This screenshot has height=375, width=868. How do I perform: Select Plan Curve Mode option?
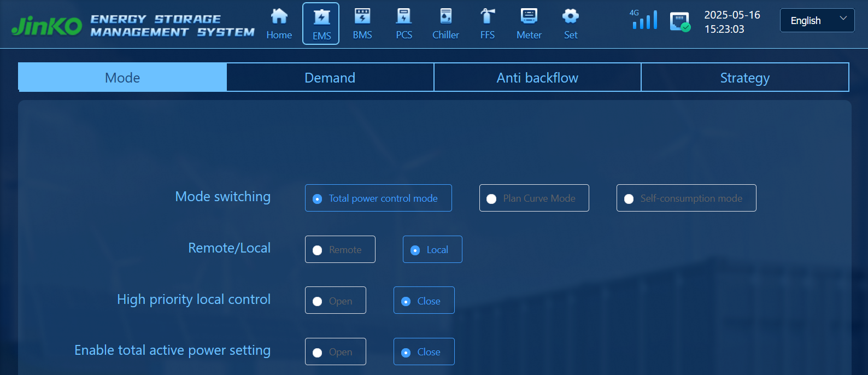[534, 198]
